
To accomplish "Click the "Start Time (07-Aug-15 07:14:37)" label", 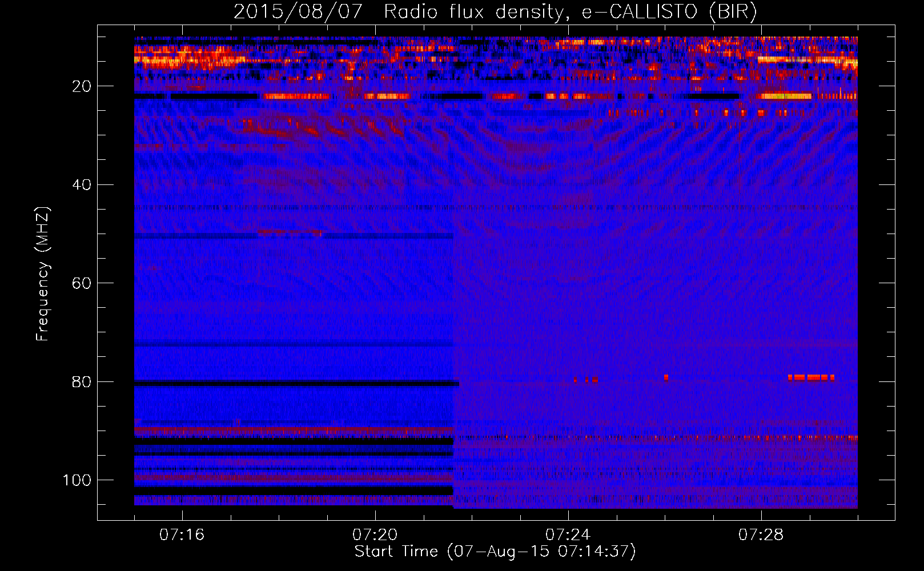I will [495, 552].
